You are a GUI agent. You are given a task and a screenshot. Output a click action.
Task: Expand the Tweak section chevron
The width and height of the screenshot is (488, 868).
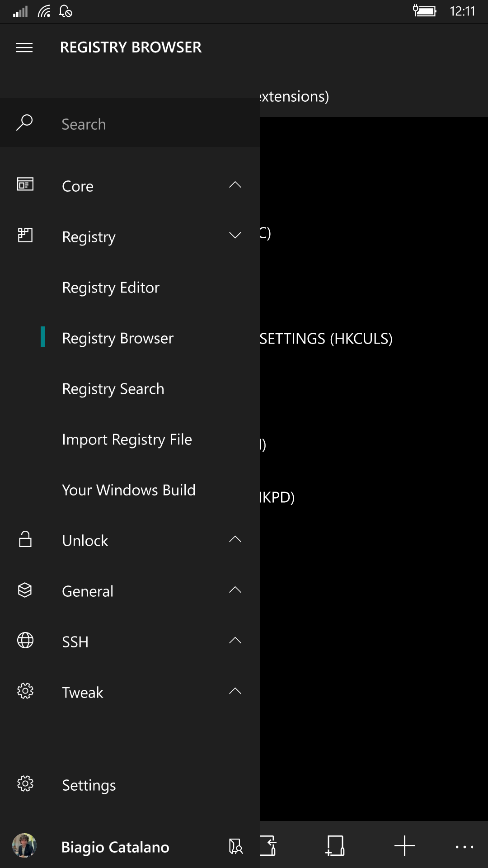pos(235,691)
